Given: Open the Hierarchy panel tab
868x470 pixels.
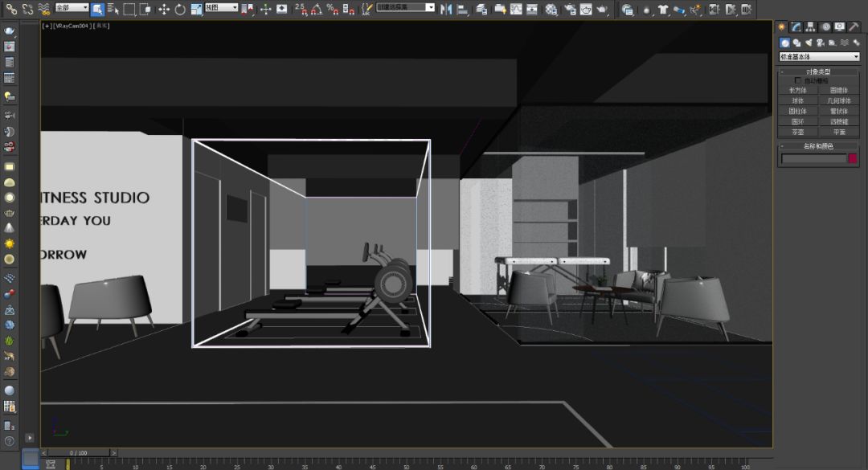Looking at the screenshot, I should coord(809,27).
